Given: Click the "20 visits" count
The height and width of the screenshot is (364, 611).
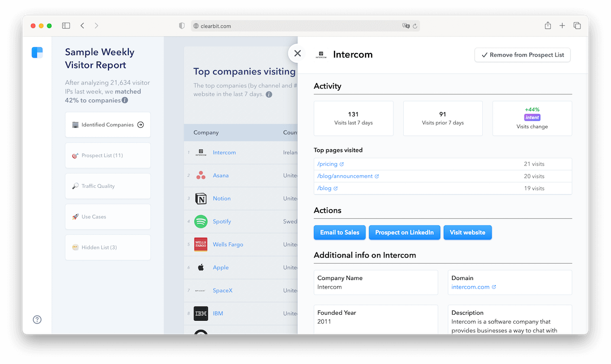Looking at the screenshot, I should pyautogui.click(x=534, y=177).
